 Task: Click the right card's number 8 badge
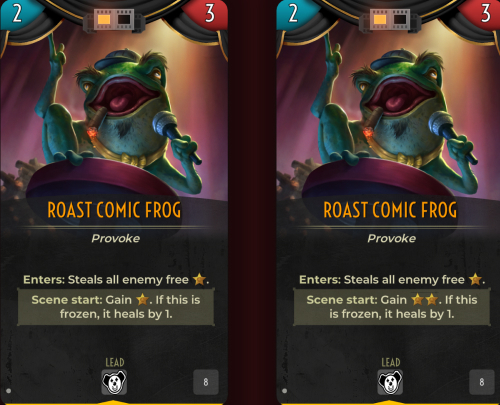pyautogui.click(x=482, y=382)
